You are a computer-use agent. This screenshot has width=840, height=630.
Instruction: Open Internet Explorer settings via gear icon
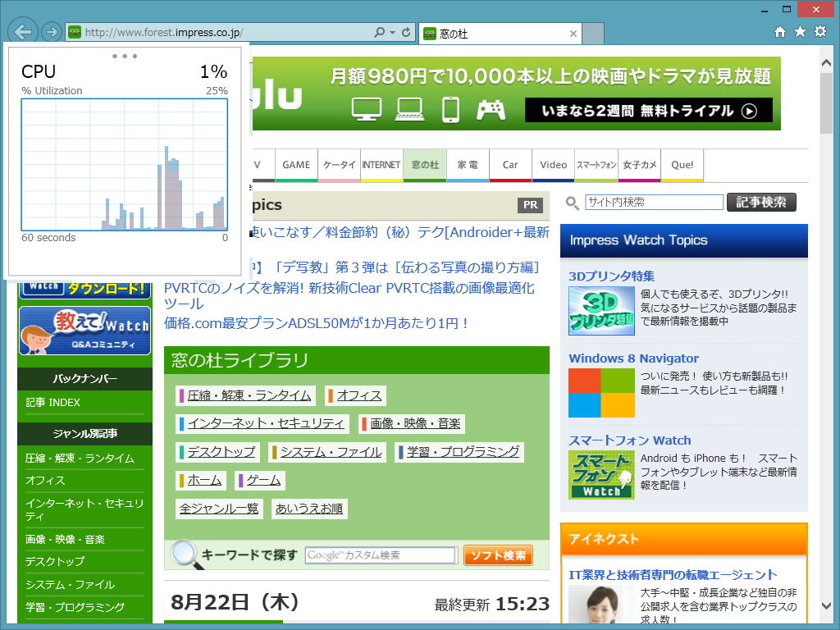click(x=819, y=33)
